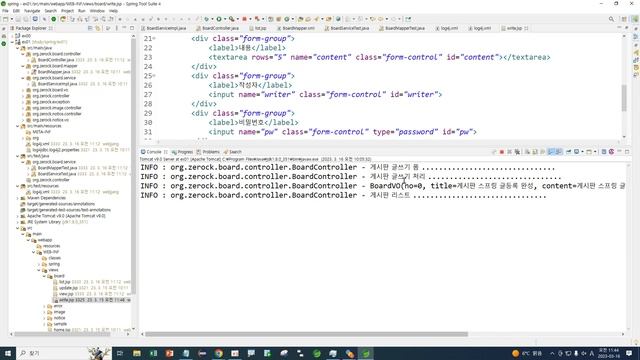The width and height of the screenshot is (640, 360).
Task: Open the Problems view tab
Action: pyautogui.click(x=208, y=152)
